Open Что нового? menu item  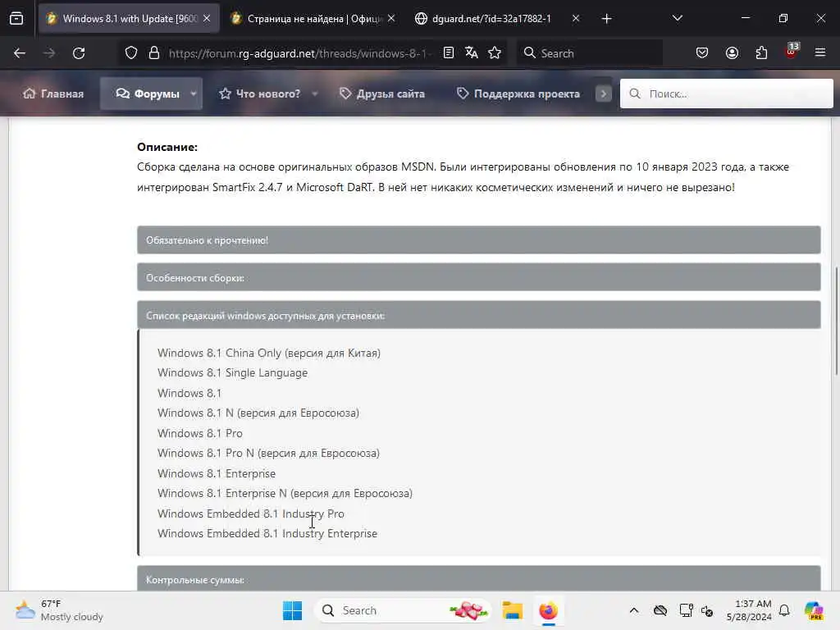260,94
